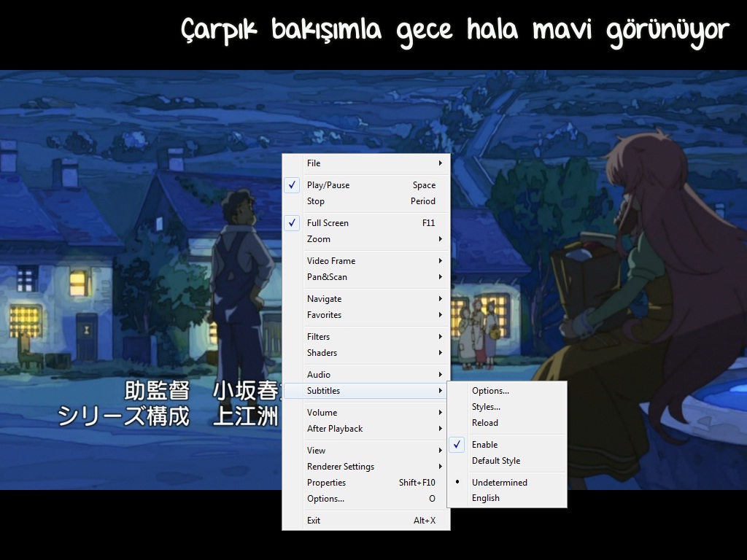This screenshot has height=560, width=747.
Task: Open player Options... with the O shortcut
Action: pos(366,499)
